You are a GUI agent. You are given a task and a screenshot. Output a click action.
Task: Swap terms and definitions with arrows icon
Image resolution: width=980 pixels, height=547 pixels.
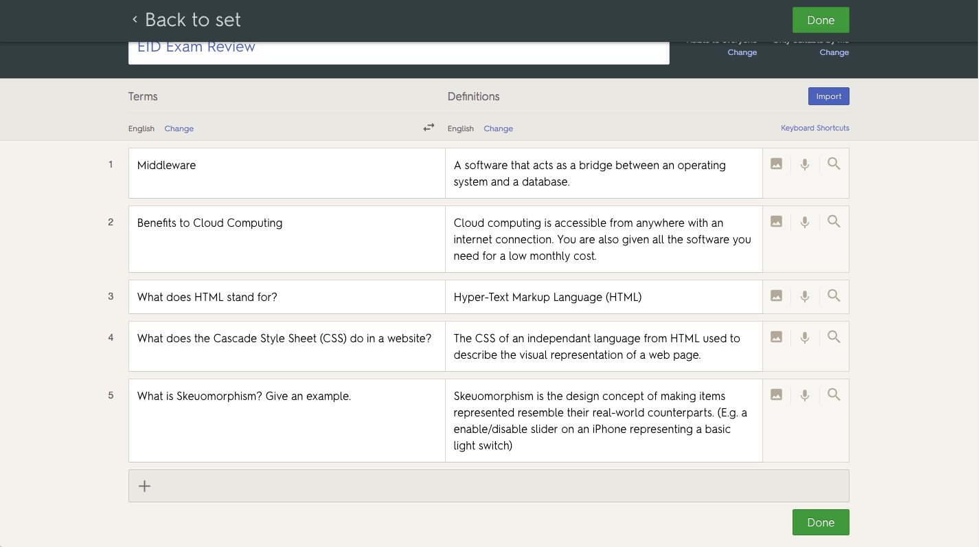click(429, 128)
